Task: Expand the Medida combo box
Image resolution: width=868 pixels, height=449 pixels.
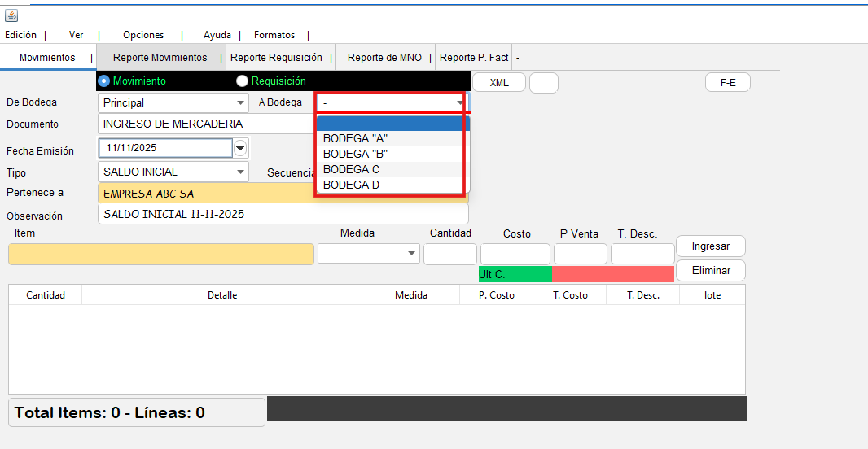Action: click(411, 254)
